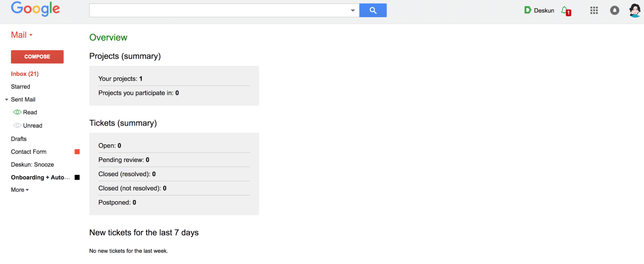Expand the search options dropdown arrow
This screenshot has width=644, height=264.
[x=353, y=10]
